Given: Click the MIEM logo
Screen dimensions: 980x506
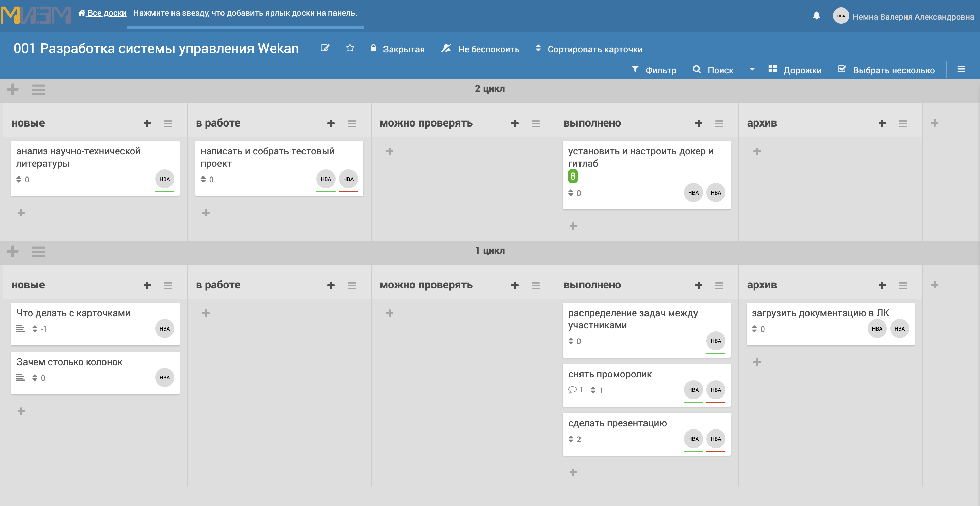Looking at the screenshot, I should tap(36, 15).
